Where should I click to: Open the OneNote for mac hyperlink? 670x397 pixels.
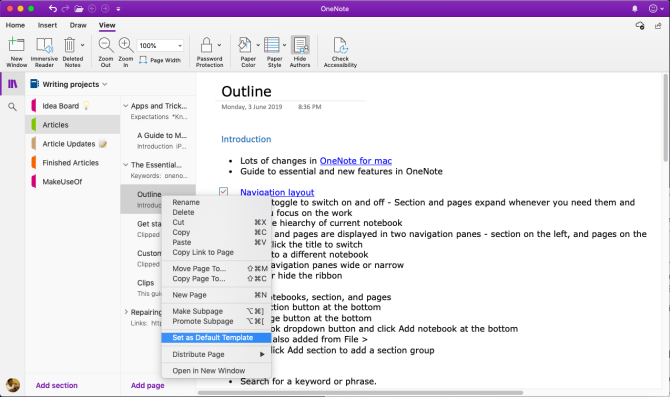(x=356, y=161)
